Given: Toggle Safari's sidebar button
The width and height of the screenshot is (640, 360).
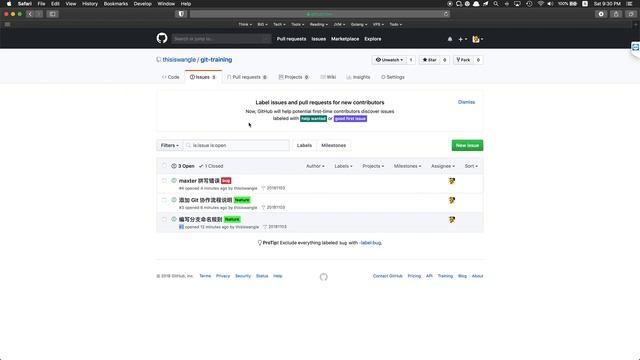Looking at the screenshot, I should tap(53, 14).
